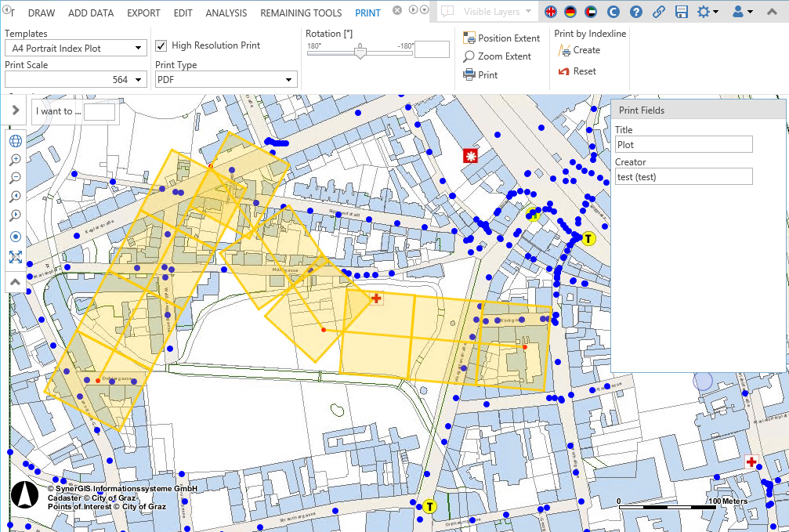Click the chain link share icon

coord(659,13)
